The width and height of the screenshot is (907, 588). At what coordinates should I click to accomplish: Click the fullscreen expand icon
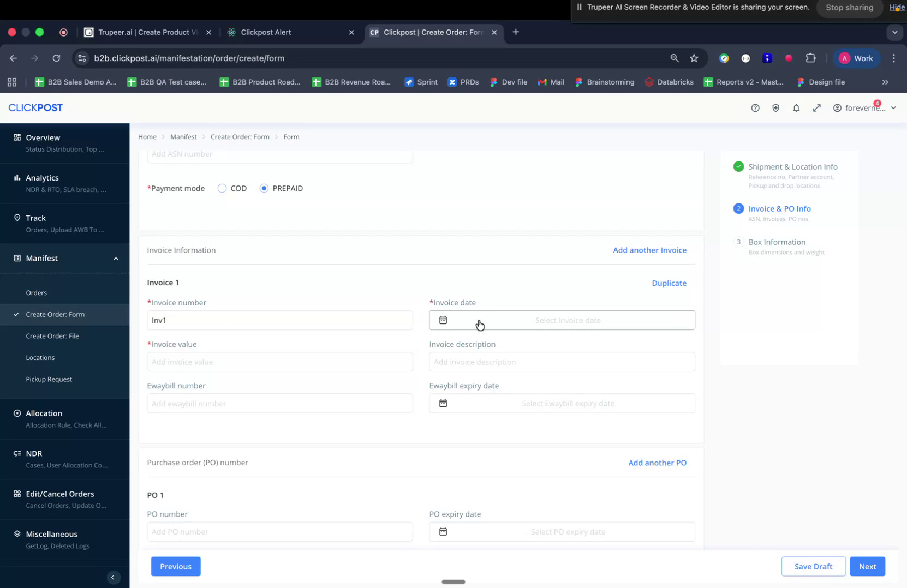coord(817,107)
